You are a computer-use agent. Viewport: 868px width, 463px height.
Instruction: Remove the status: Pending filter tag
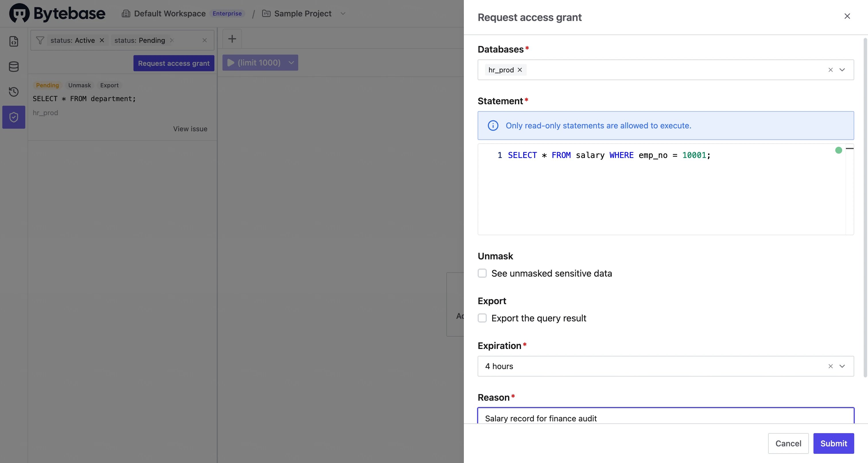172,40
